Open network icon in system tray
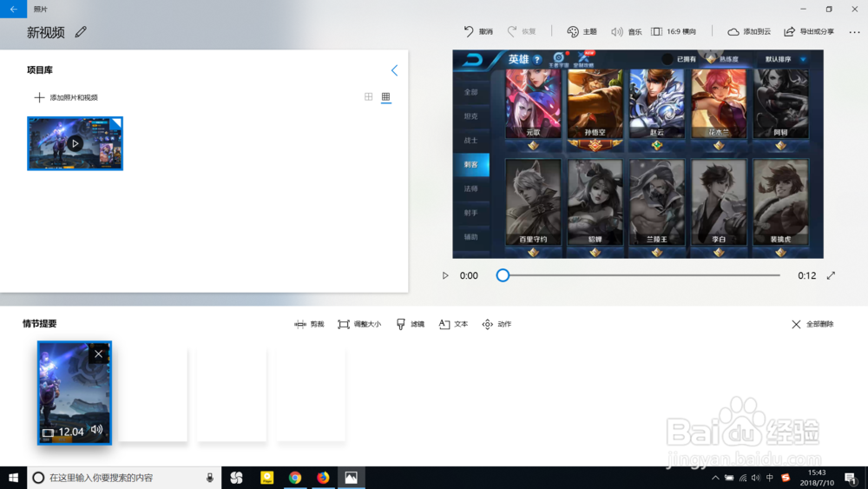Viewport: 868px width, 489px height. [743, 478]
